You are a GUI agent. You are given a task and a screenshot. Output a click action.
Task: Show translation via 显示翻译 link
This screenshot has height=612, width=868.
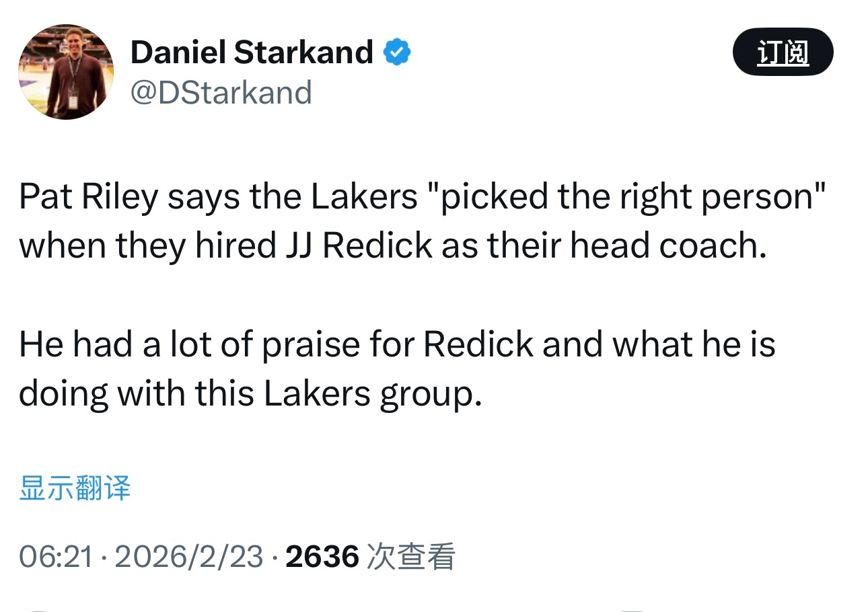(x=75, y=488)
